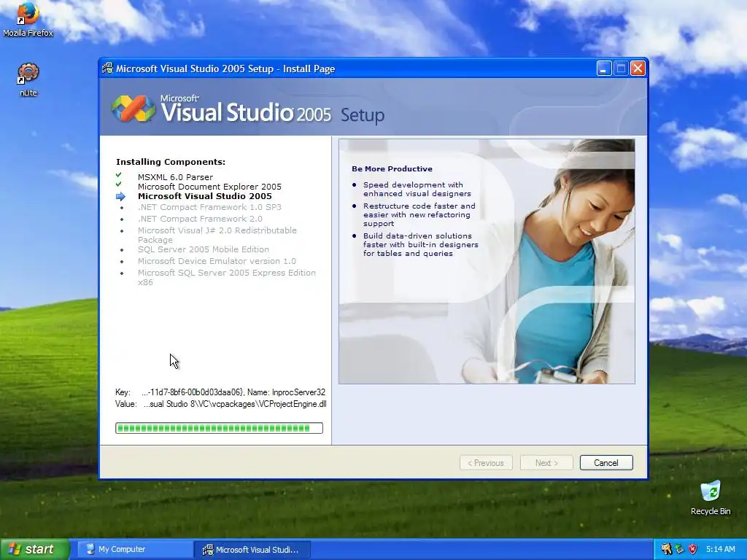Click the Visual Studio logo in setup banner
The width and height of the screenshot is (747, 560).
[x=133, y=109]
